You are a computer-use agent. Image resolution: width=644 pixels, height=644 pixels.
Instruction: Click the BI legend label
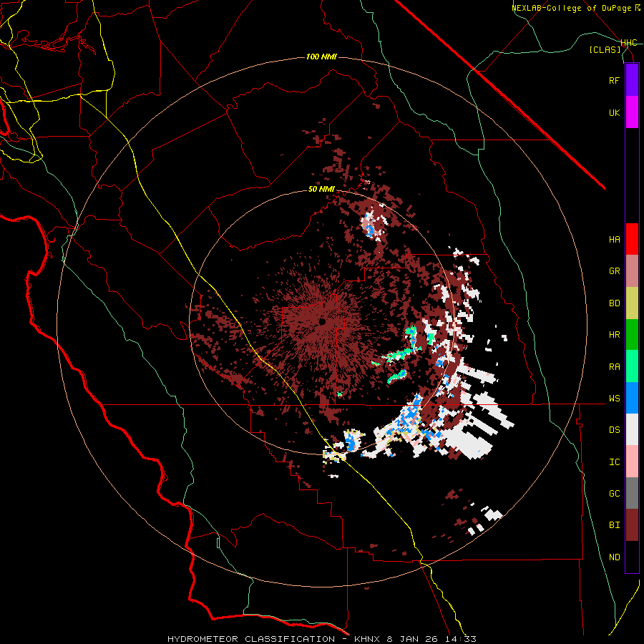[614, 525]
